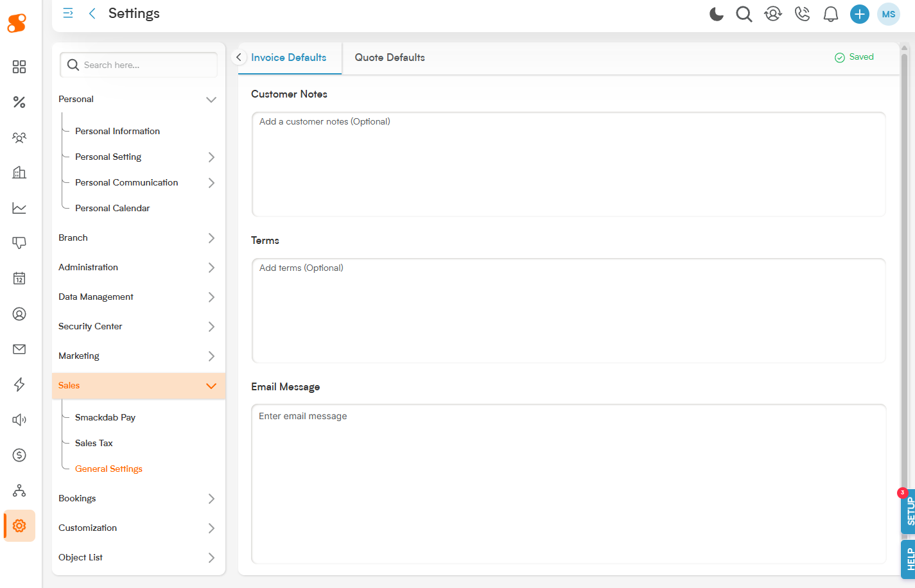
Task: Expand the Object List section
Action: (x=211, y=558)
